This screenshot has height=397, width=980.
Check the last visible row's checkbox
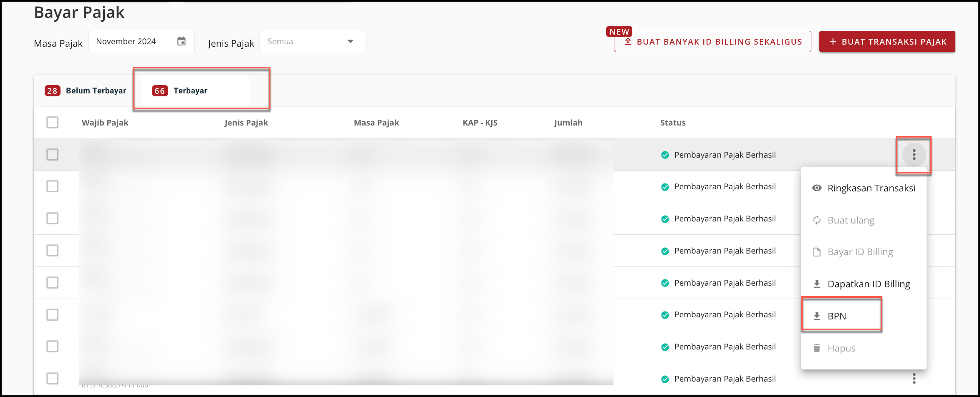[53, 379]
